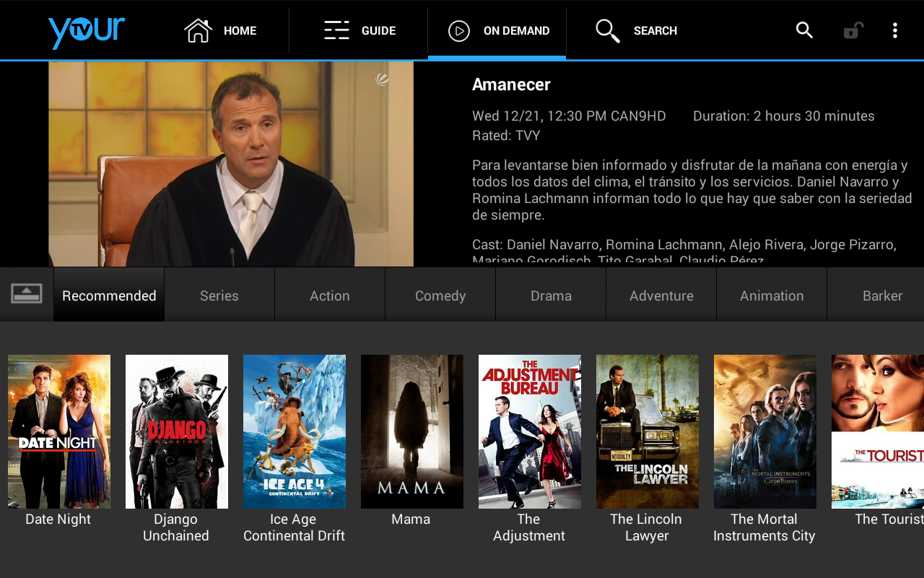Click the live video preview of Amanecer
Screen dimensions: 924x578
coord(231,164)
